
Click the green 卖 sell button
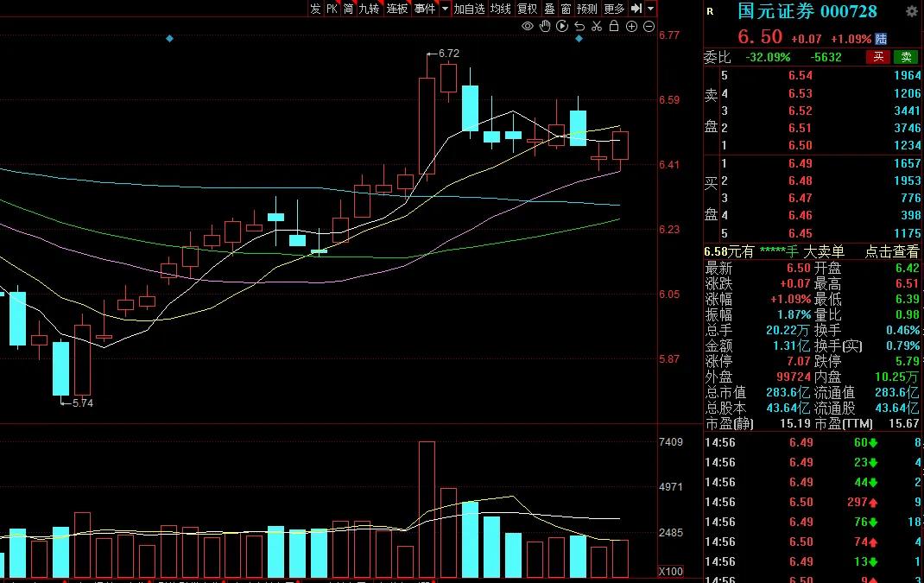[x=906, y=57]
